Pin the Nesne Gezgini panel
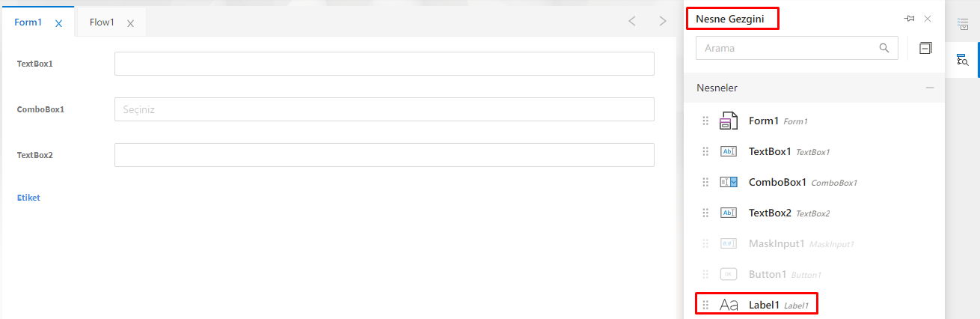Screen dimensions: 980x319 click(910, 19)
